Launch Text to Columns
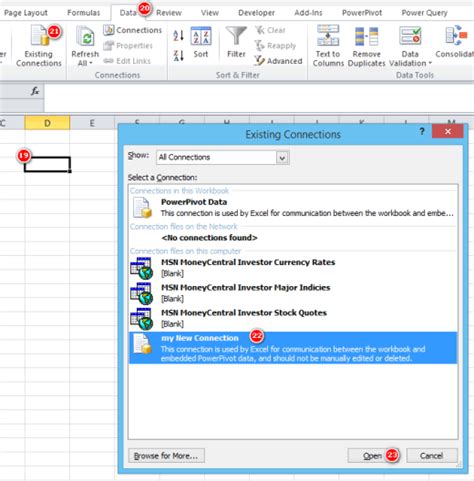 coord(328,46)
